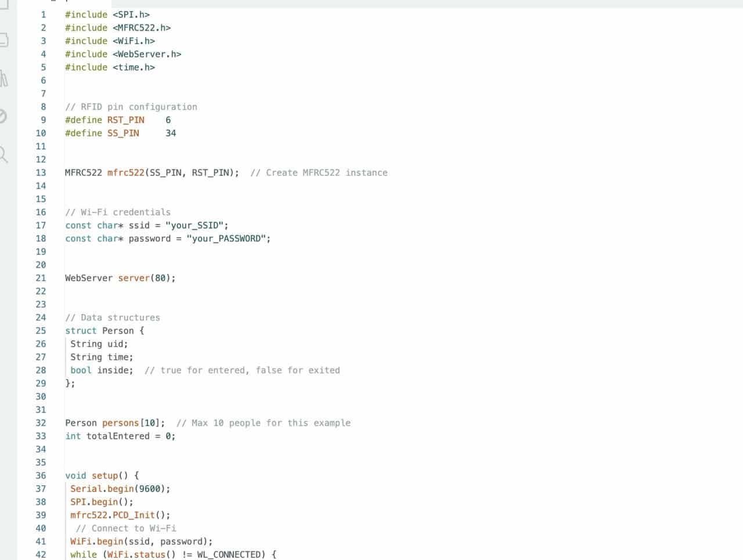743x560 pixels.
Task: Click the persons[10] array declaration
Action: coord(133,423)
